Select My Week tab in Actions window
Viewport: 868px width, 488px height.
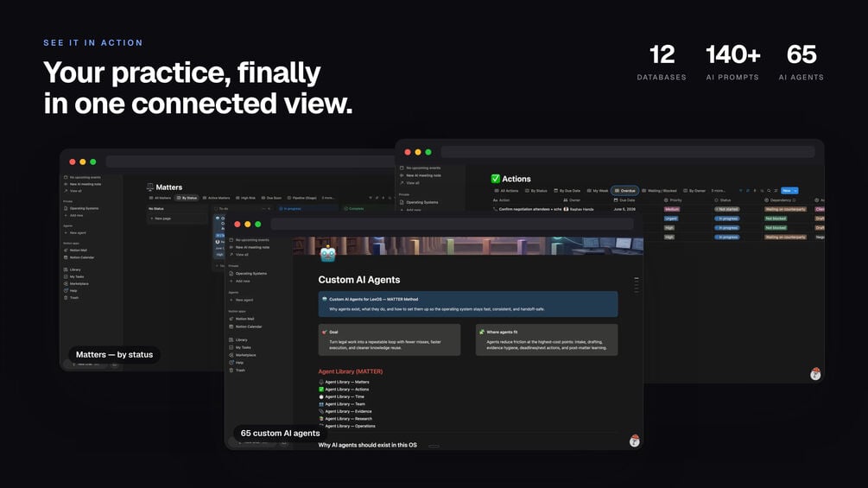pyautogui.click(x=598, y=191)
